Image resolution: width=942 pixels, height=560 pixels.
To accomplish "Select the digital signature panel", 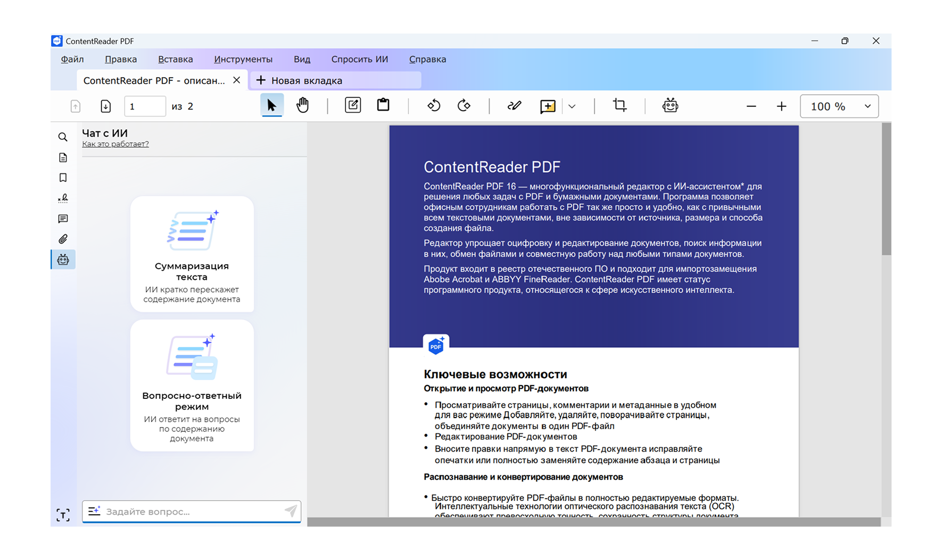I will click(x=63, y=198).
